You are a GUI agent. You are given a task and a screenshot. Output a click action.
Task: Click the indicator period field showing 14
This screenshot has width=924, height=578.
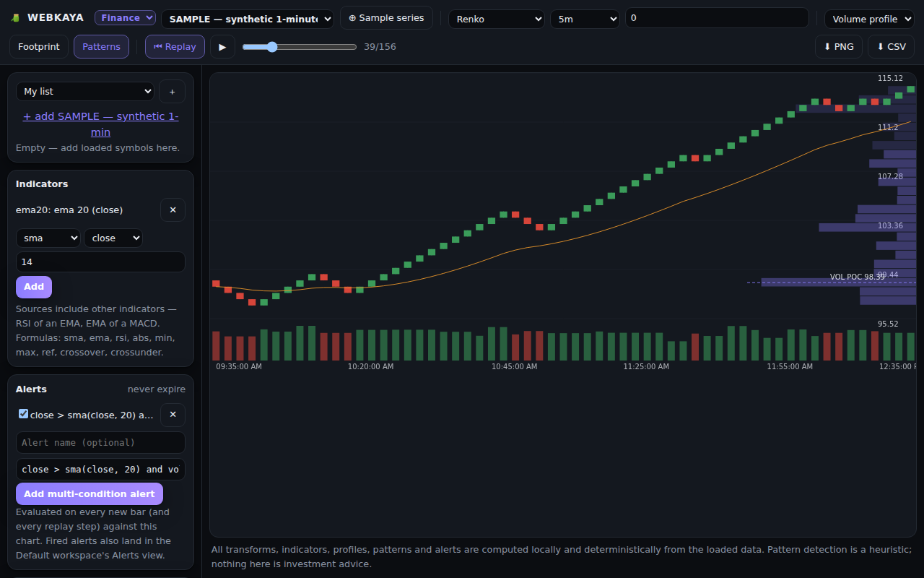coord(100,262)
